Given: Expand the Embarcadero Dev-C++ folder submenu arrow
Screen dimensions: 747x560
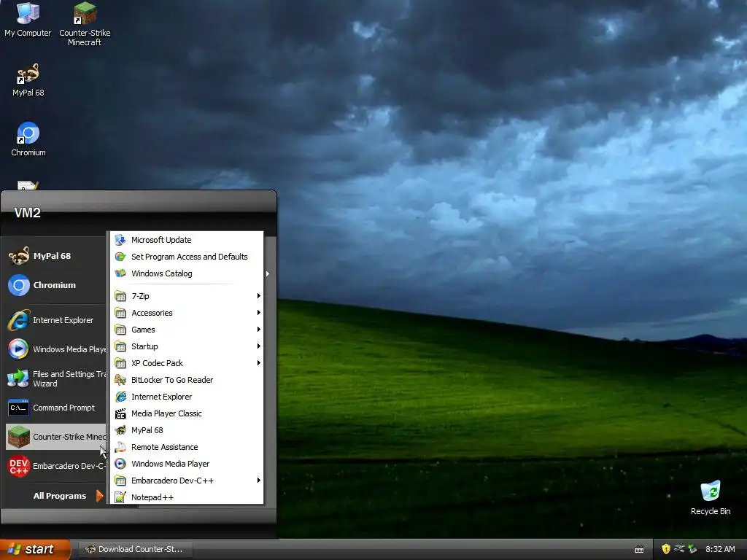Looking at the screenshot, I should pos(259,480).
